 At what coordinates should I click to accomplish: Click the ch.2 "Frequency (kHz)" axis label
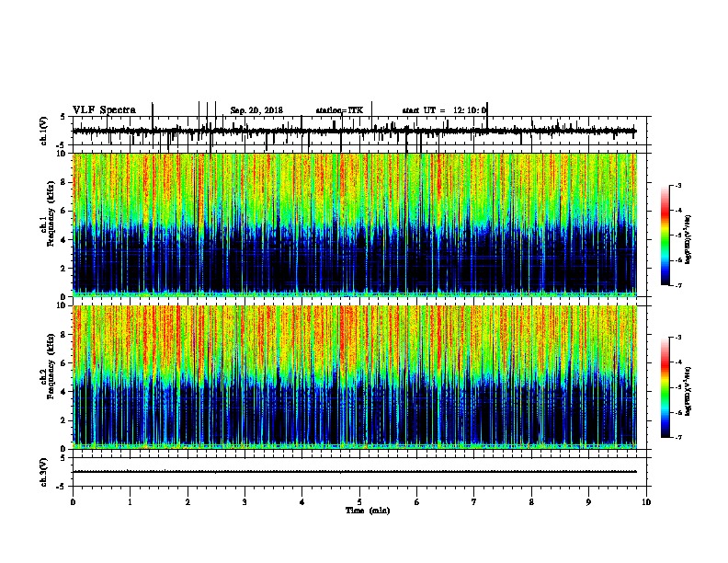(x=51, y=366)
